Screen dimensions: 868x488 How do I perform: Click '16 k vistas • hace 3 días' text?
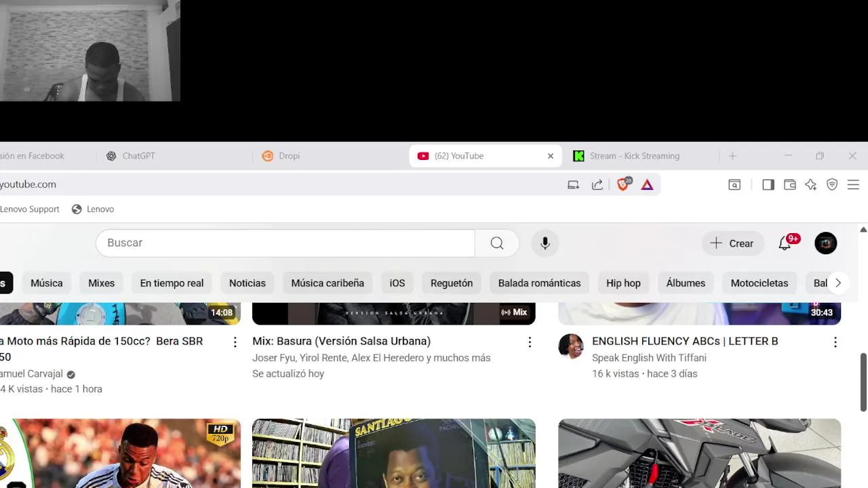tap(644, 373)
